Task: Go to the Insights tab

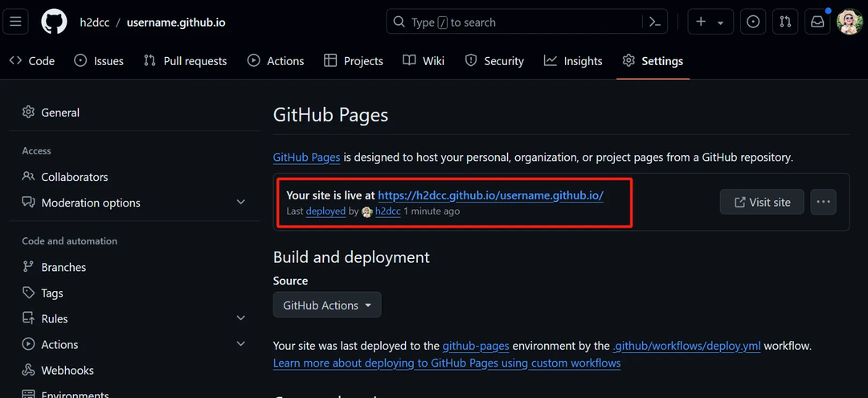Action: pos(573,61)
